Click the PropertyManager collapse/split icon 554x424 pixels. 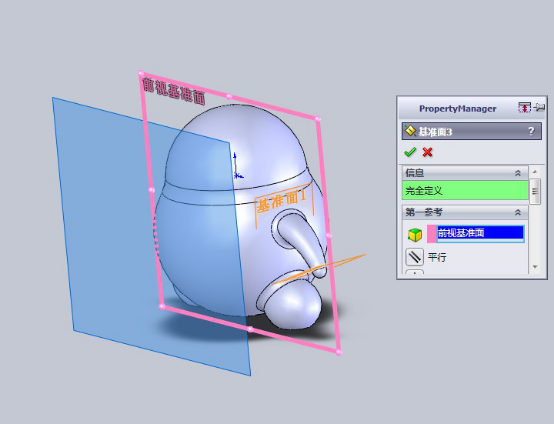click(524, 107)
